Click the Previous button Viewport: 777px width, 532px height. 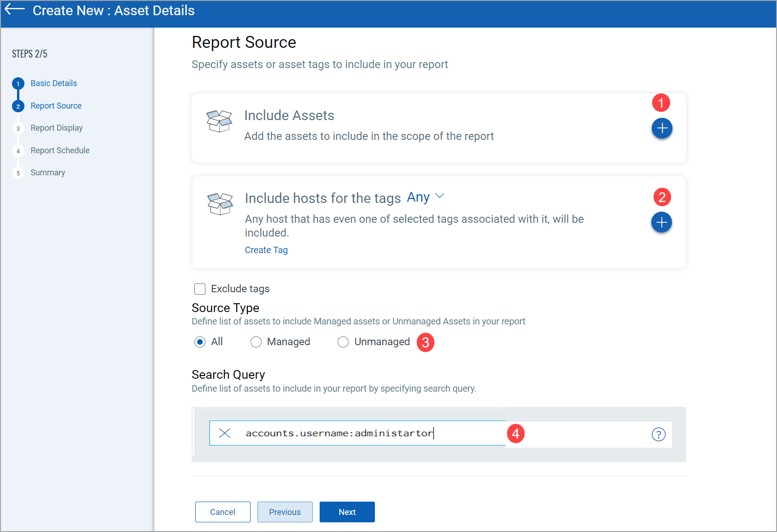point(285,512)
